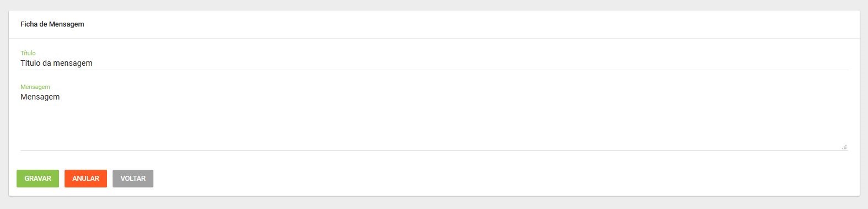868x209 pixels.
Task: Cancel using the orange ANULAR button
Action: tap(86, 179)
